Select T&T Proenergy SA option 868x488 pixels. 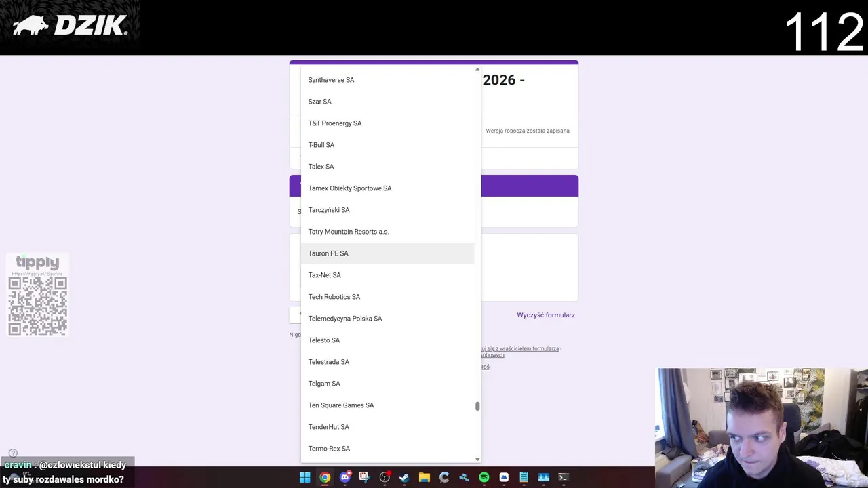pyautogui.click(x=387, y=123)
